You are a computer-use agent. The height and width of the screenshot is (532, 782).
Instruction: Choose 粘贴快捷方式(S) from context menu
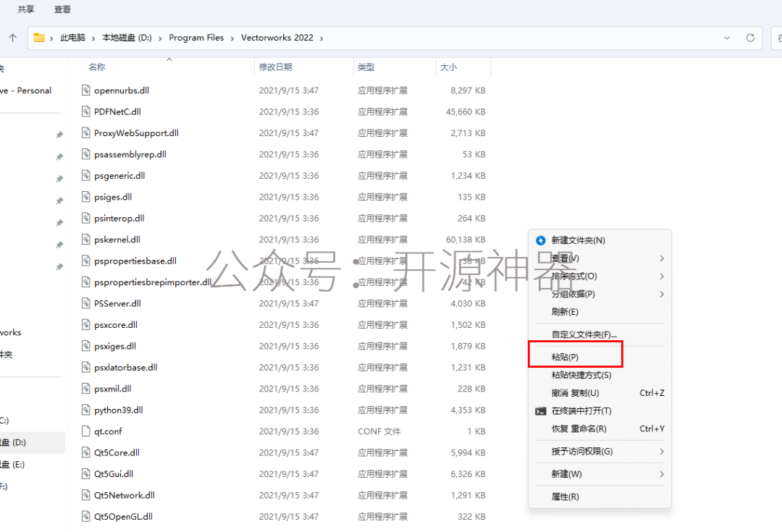(600, 375)
